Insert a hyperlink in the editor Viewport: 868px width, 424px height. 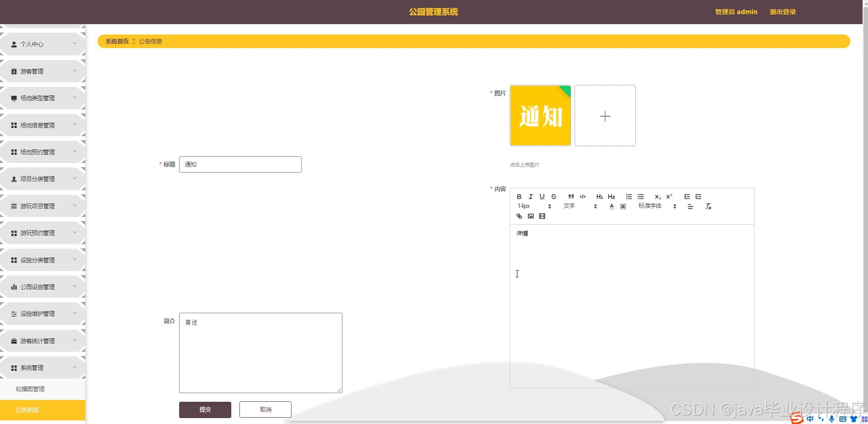point(519,216)
